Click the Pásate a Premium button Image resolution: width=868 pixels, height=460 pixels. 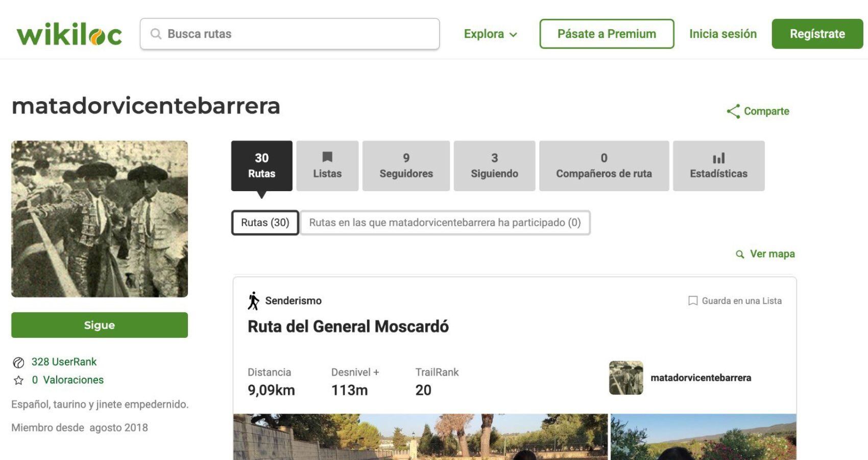pos(607,34)
